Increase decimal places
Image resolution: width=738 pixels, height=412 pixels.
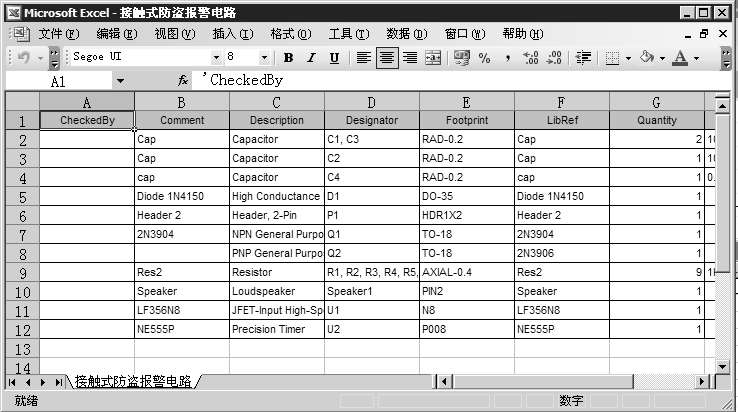[x=530, y=58]
